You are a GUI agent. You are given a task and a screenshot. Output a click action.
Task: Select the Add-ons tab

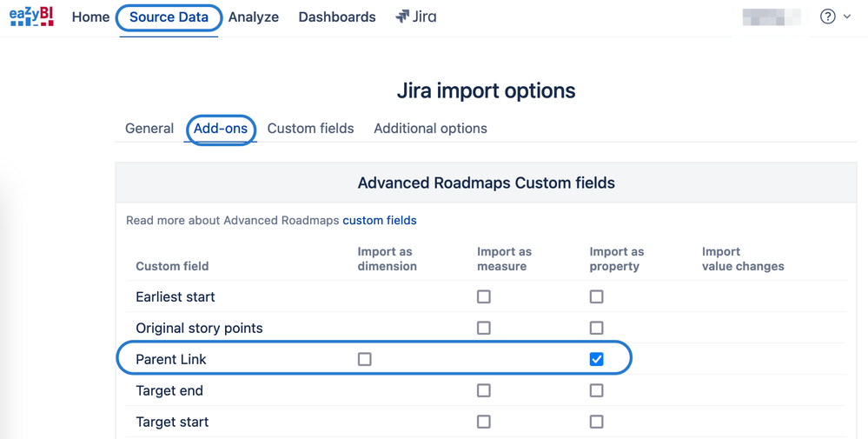click(x=221, y=129)
